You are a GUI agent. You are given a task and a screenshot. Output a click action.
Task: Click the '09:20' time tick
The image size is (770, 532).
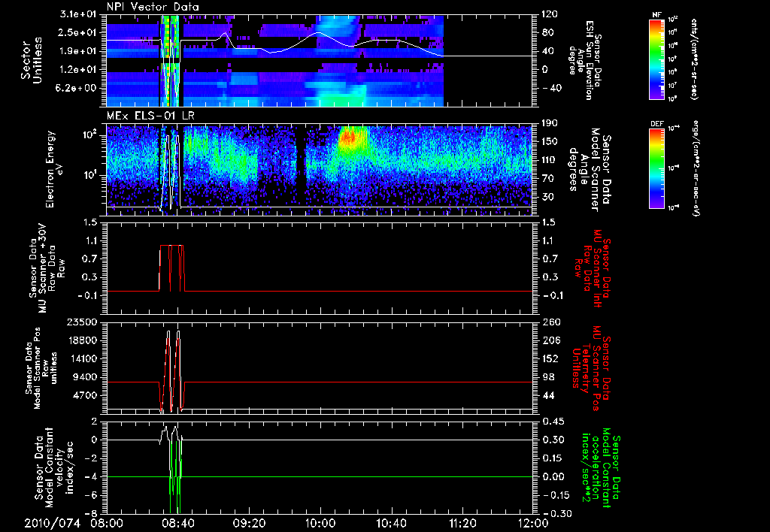pyautogui.click(x=249, y=524)
